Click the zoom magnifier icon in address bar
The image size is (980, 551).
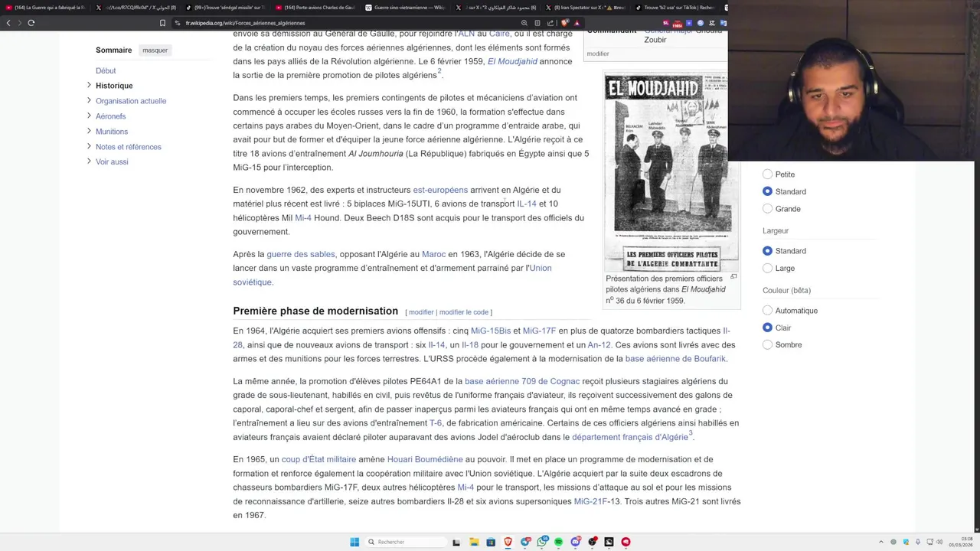(x=524, y=23)
